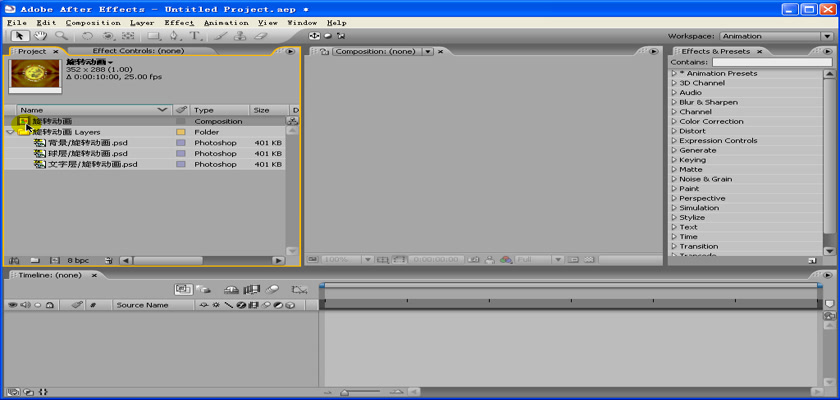Select the Brush tool

pyautogui.click(x=221, y=36)
